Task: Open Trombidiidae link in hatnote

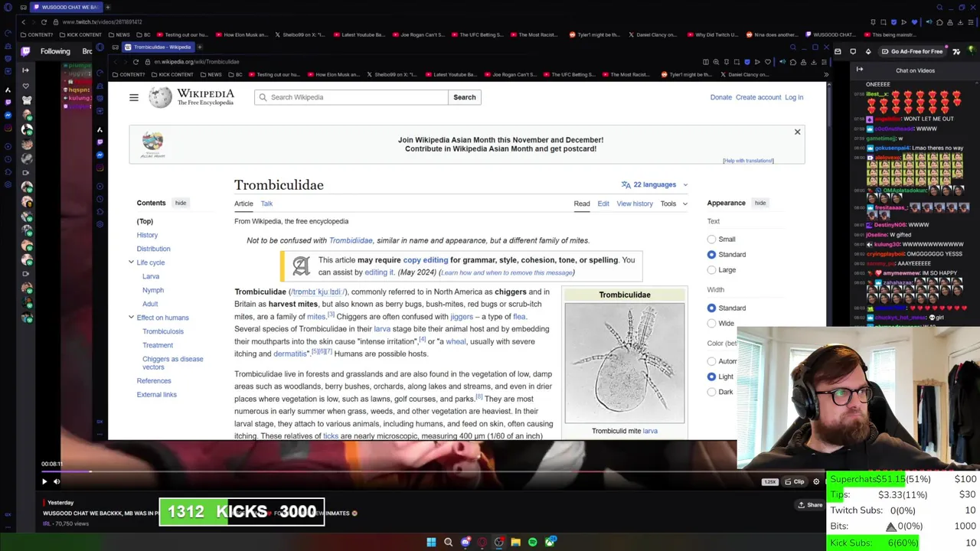Action: pos(351,240)
